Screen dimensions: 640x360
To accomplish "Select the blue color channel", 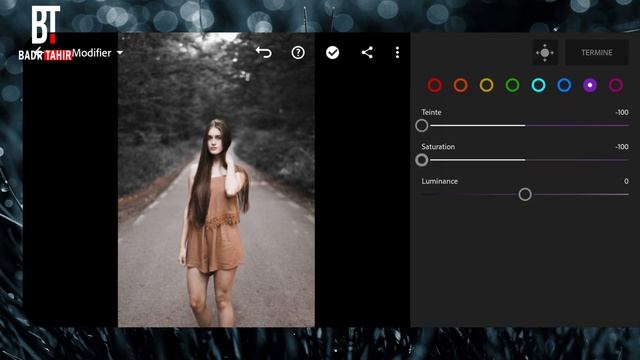I will tap(564, 85).
